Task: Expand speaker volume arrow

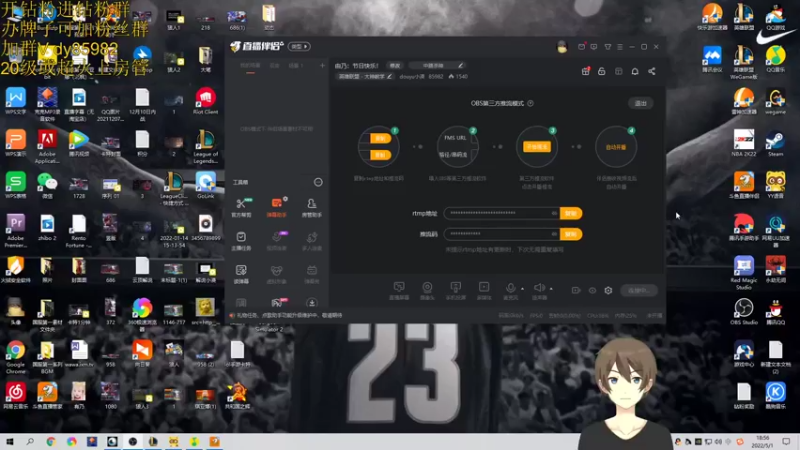Action: (x=552, y=289)
